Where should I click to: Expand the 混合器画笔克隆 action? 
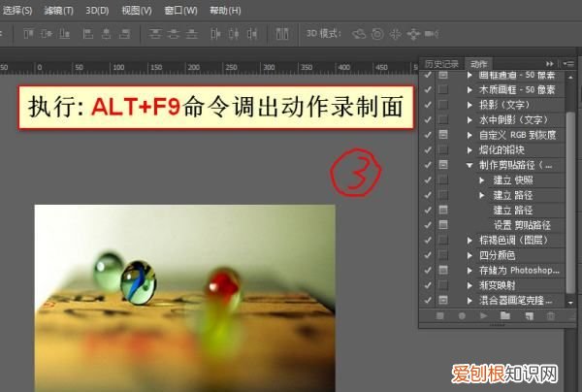(469, 301)
